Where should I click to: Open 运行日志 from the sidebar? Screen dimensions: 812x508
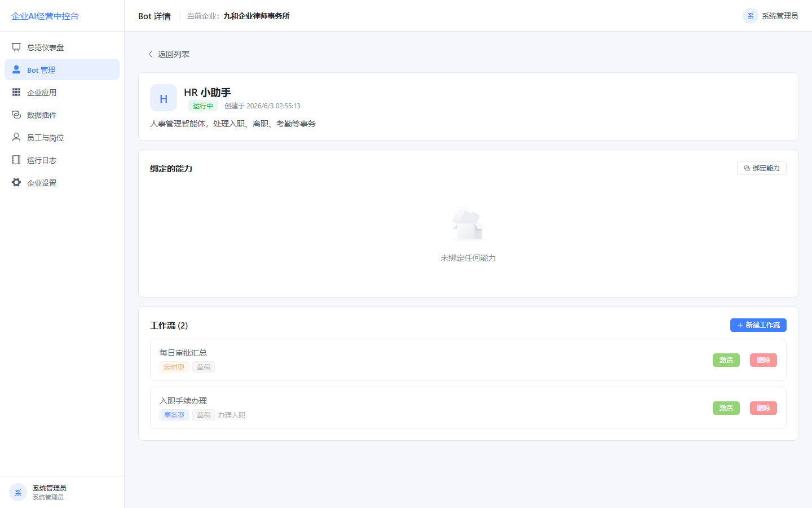tap(62, 160)
